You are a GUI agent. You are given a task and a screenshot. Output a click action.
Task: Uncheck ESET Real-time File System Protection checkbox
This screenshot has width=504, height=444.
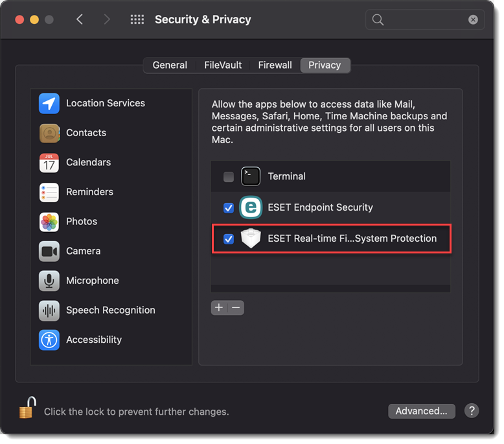(229, 239)
